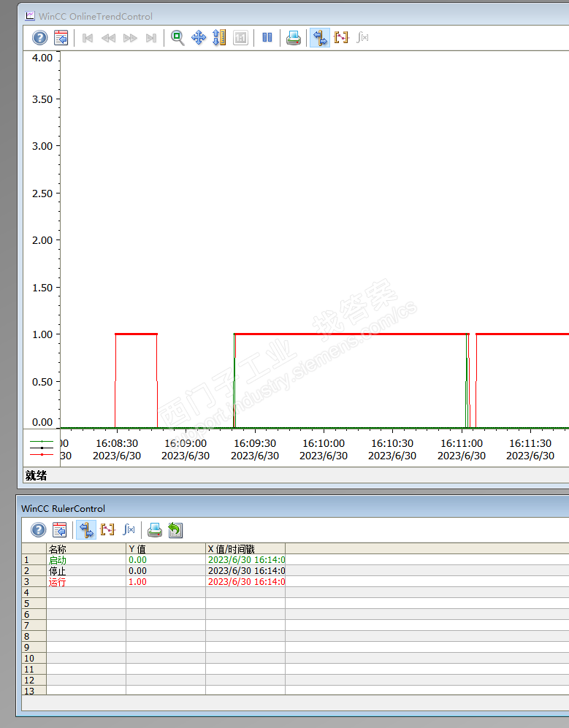Viewport: 569px width, 728px height.
Task: Click the black 0.00 Y value cell
Action: (166, 570)
